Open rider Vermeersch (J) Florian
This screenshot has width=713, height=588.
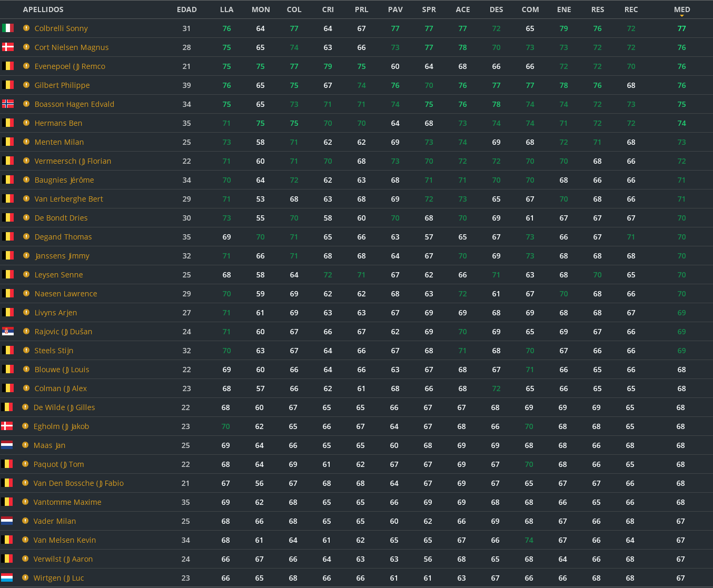tap(73, 161)
